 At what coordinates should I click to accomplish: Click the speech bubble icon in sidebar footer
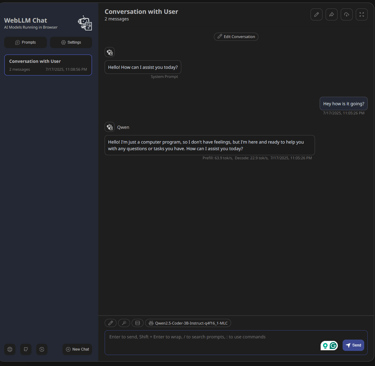26,349
